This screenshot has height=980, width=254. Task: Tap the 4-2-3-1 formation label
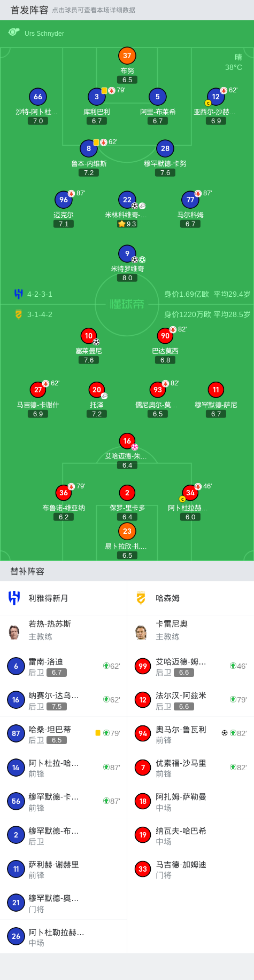[x=40, y=294]
